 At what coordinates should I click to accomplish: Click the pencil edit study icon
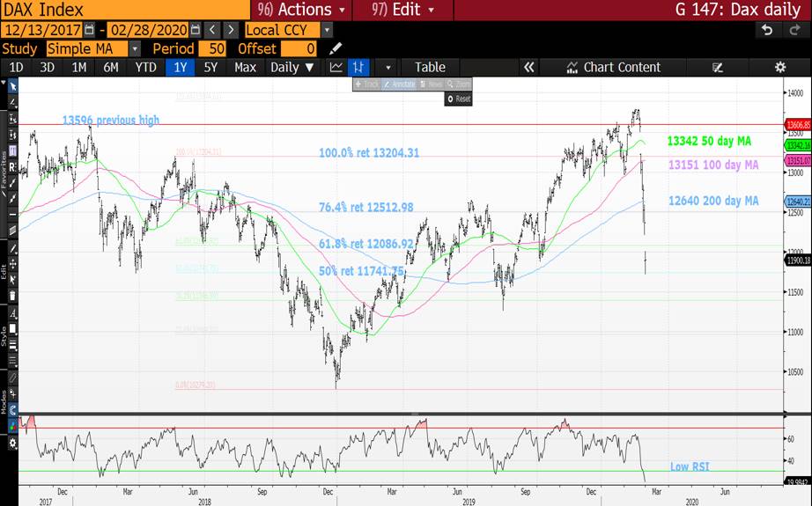(x=336, y=48)
